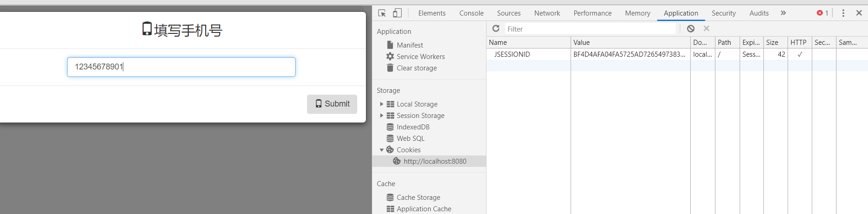Image resolution: width=868 pixels, height=214 pixels.
Task: Select http://localhost:8080 cookie entry
Action: point(434,161)
